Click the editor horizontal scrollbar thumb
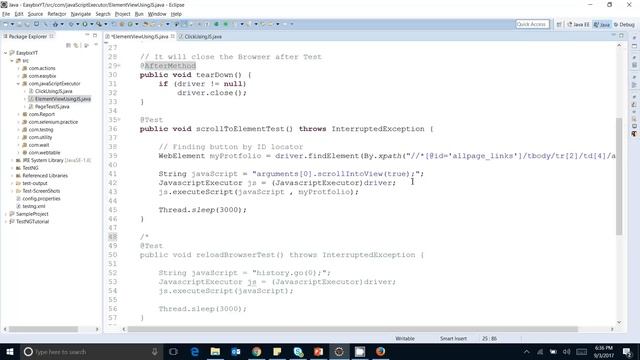640x360 pixels. [353, 329]
